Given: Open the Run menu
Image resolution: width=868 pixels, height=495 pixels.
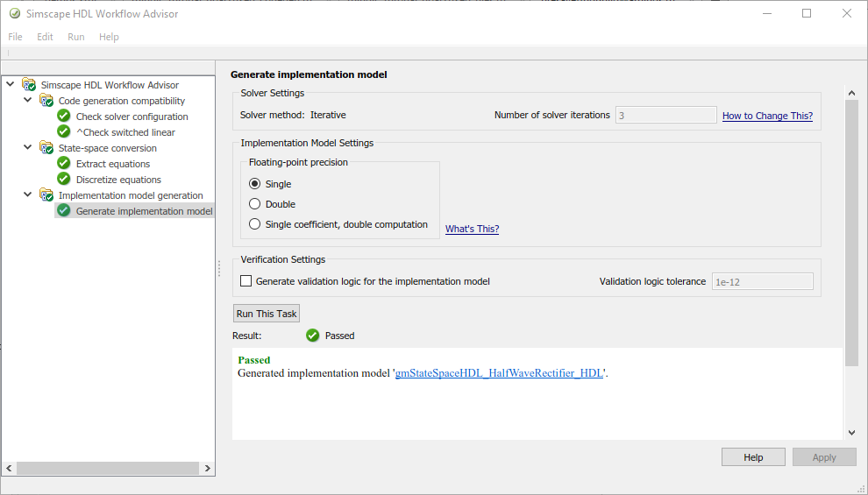Looking at the screenshot, I should tap(76, 37).
